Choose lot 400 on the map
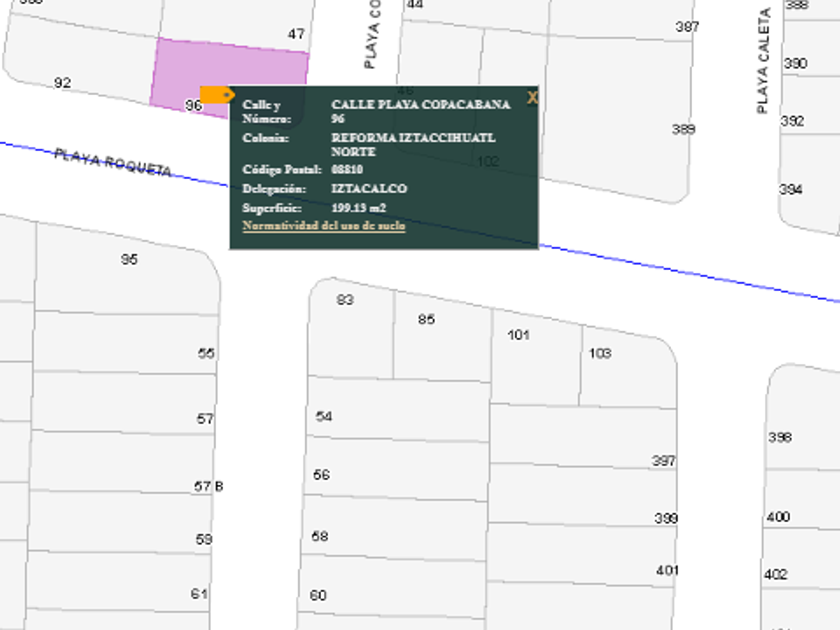Screen dimensions: 840x630 point(778,517)
